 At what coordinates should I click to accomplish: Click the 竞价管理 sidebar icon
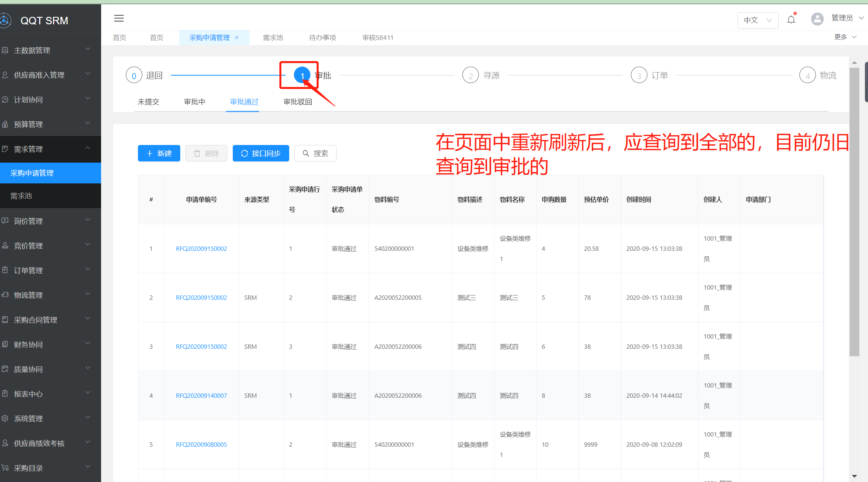(x=5, y=246)
